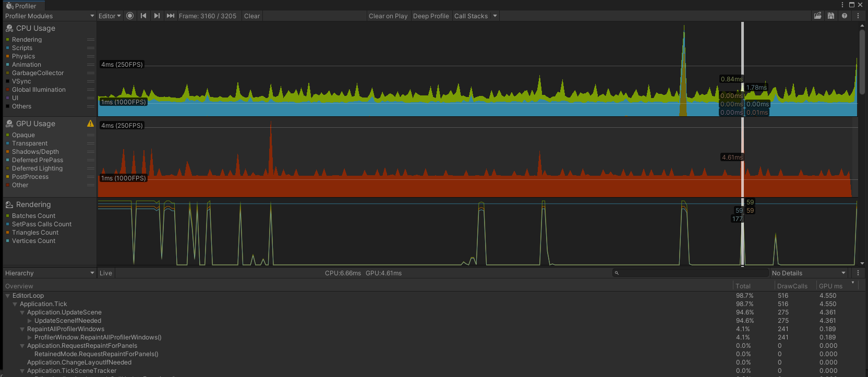Step to next frame
The height and width of the screenshot is (377, 868).
tap(157, 16)
